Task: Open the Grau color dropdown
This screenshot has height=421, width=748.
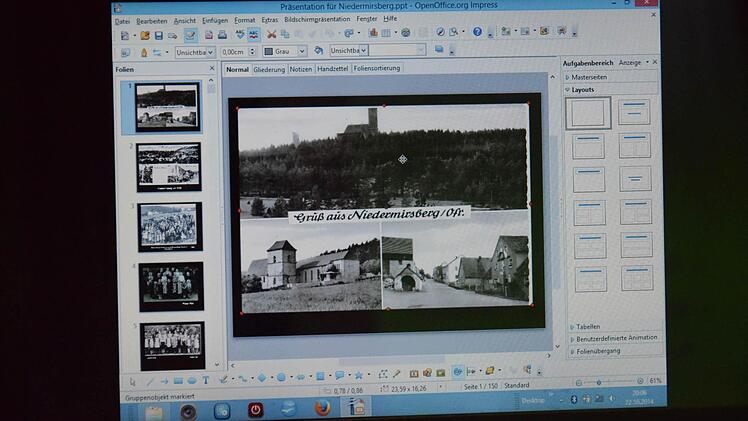Action: (x=303, y=51)
